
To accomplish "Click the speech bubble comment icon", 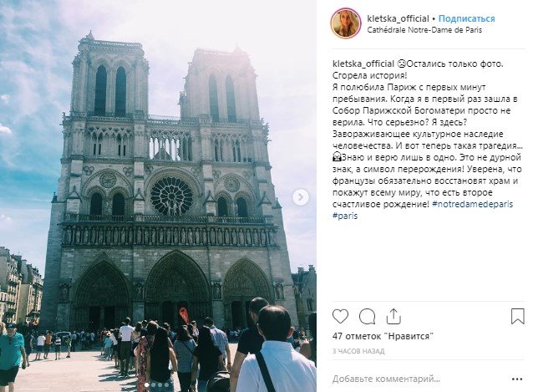I will (367, 317).
